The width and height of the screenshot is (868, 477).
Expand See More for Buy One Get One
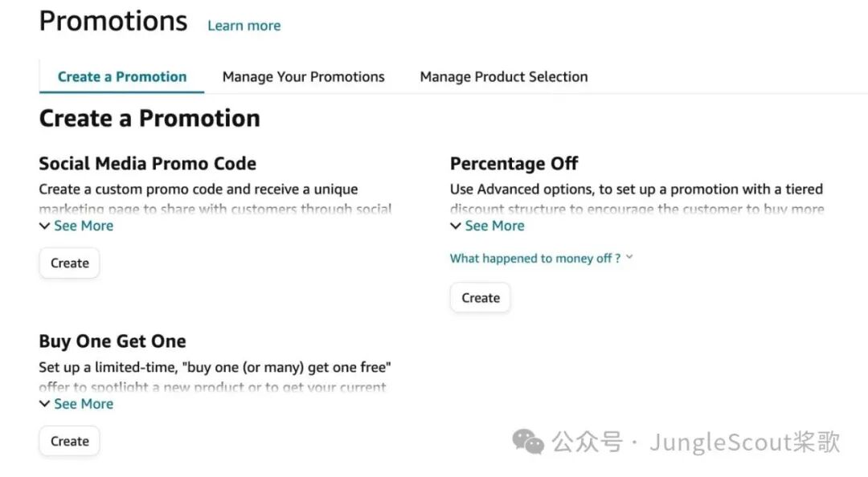coord(84,405)
